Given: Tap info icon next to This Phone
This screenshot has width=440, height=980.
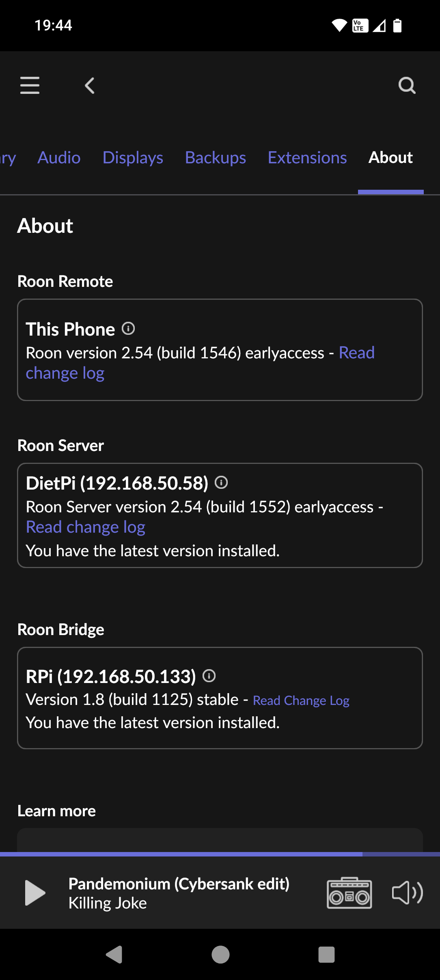Looking at the screenshot, I should coord(128,328).
